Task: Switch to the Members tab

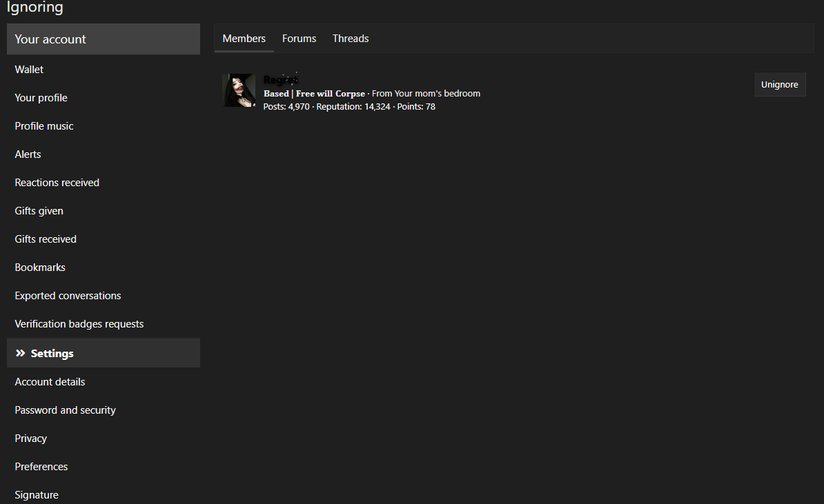Action: point(244,39)
